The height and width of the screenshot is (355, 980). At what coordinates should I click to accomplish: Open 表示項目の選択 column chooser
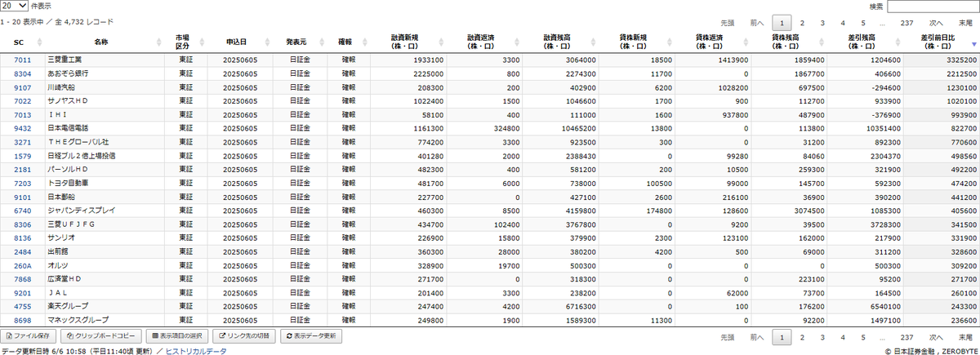(177, 335)
